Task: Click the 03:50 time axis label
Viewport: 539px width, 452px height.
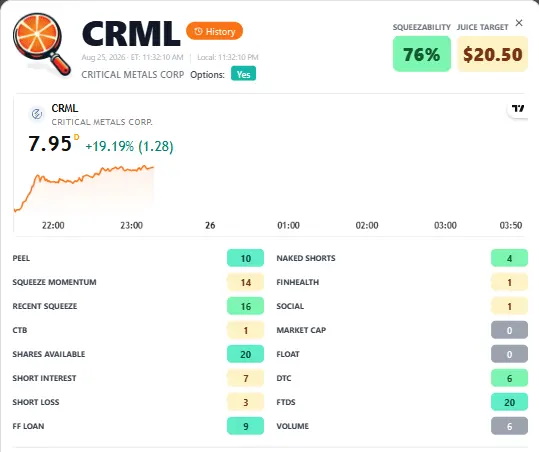Action: 511,225
